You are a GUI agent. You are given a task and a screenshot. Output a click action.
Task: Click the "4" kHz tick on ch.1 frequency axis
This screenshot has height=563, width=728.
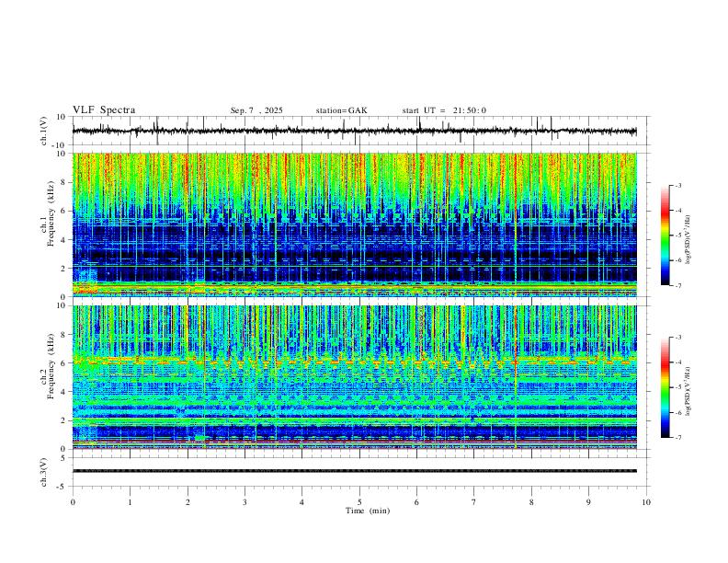click(x=64, y=240)
